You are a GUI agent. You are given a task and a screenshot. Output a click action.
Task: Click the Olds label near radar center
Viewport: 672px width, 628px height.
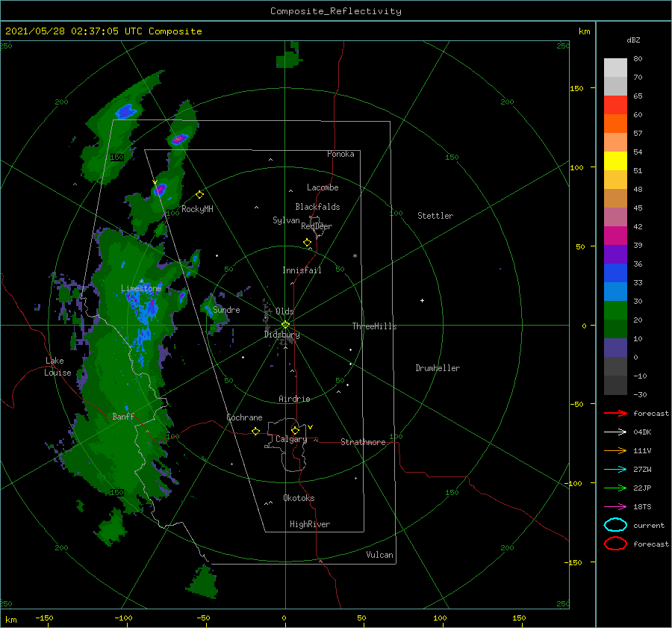coord(284,311)
